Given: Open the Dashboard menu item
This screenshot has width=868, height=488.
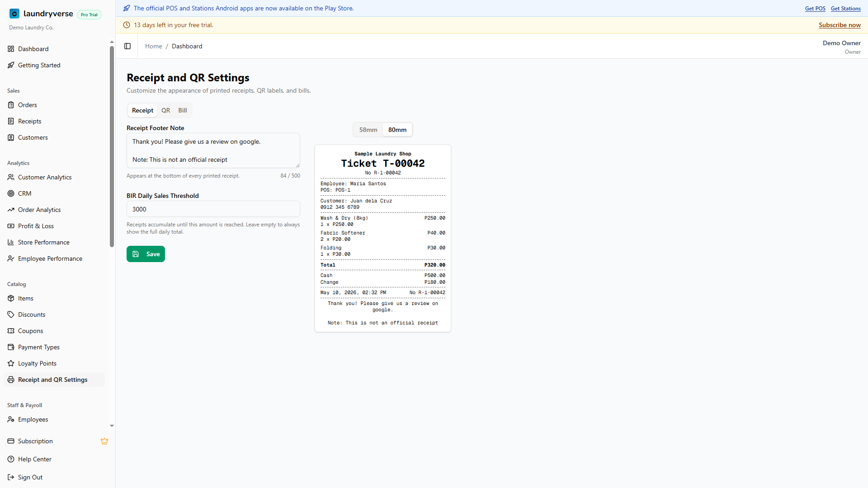Looking at the screenshot, I should [54, 49].
